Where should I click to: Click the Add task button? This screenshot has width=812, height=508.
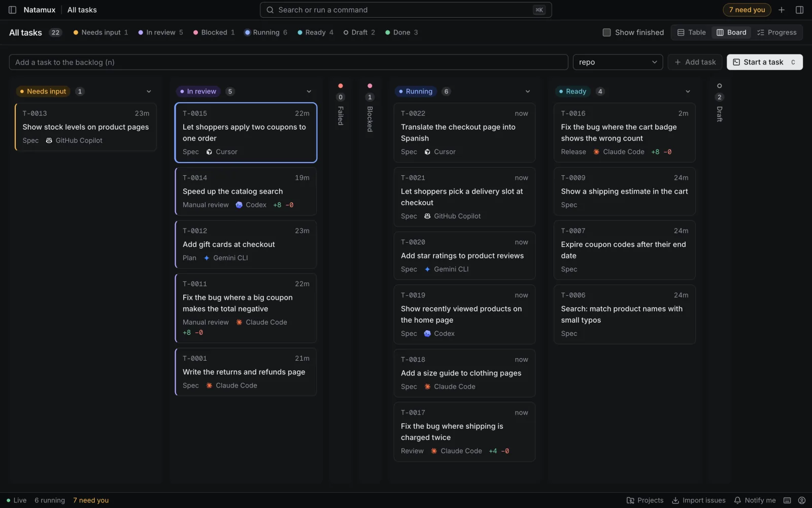695,62
